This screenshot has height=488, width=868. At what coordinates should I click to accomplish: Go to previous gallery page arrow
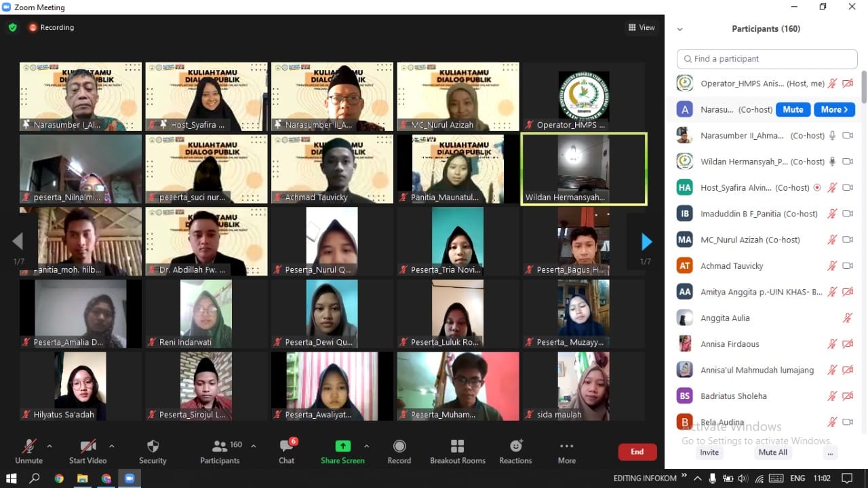click(x=18, y=242)
